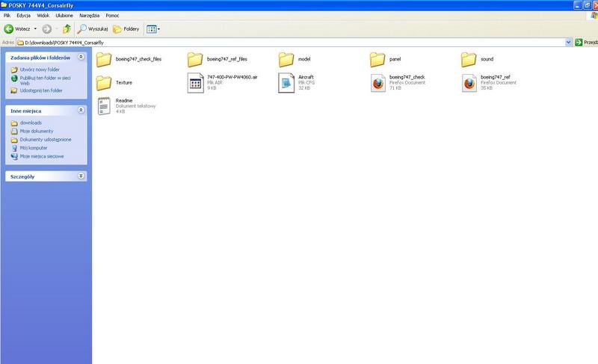
Task: Select the Readme text document icon
Action: (104, 106)
